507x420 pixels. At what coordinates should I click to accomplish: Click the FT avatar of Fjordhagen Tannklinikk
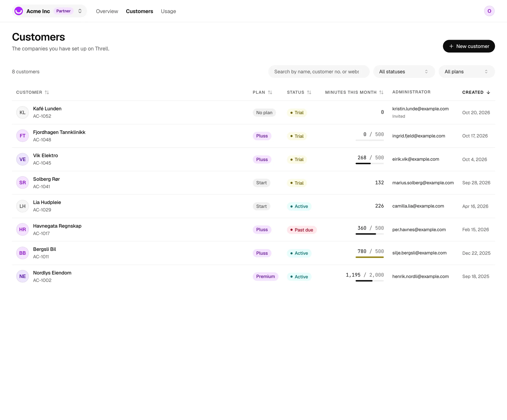coord(22,136)
